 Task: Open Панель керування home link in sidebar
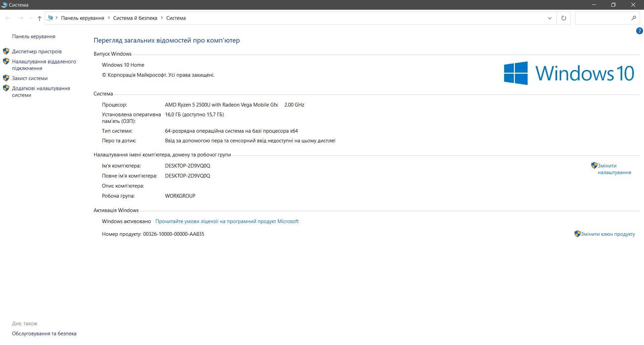[34, 37]
